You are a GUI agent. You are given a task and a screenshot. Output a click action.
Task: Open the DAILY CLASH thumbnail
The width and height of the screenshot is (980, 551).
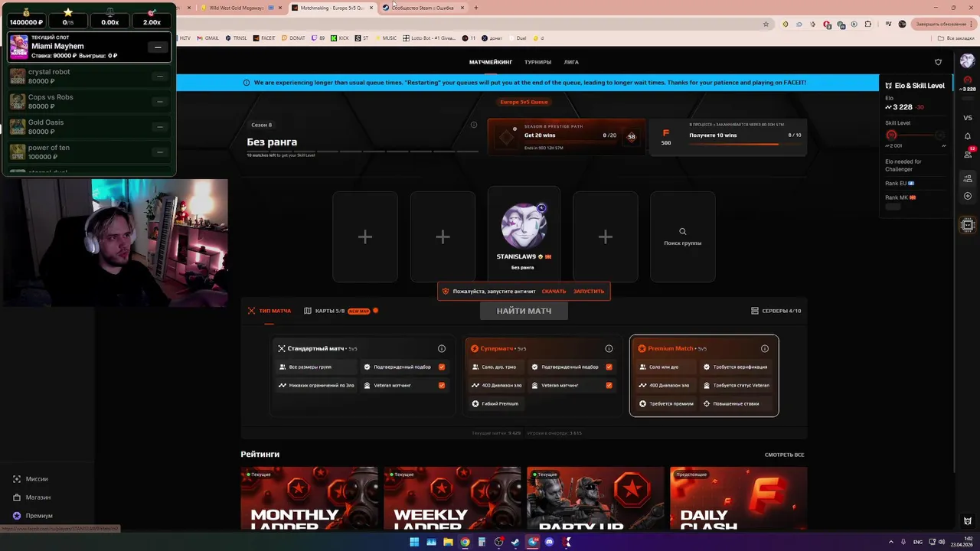738,498
